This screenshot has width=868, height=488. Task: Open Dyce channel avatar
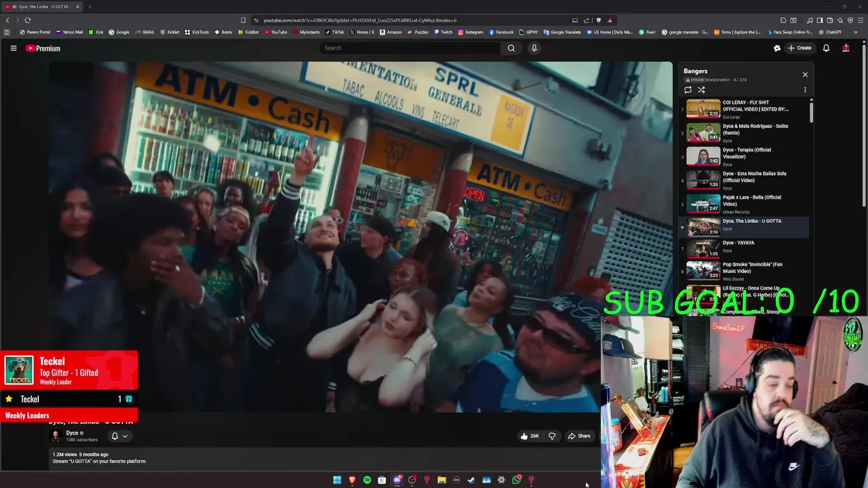coord(56,436)
